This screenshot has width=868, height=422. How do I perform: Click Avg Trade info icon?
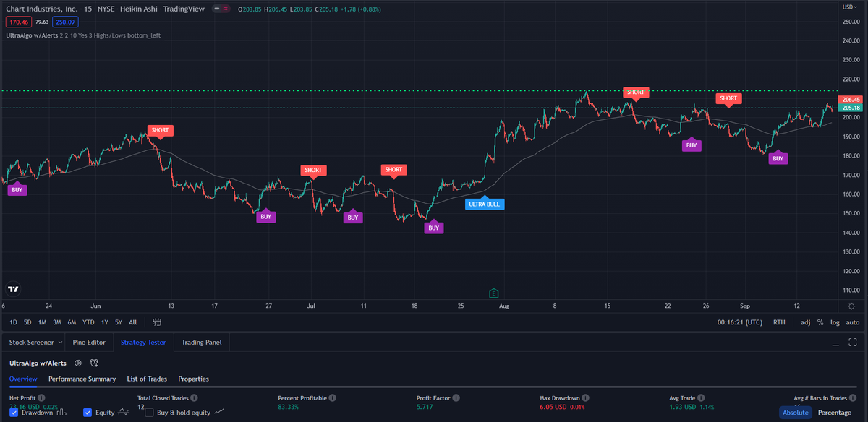(x=702, y=398)
